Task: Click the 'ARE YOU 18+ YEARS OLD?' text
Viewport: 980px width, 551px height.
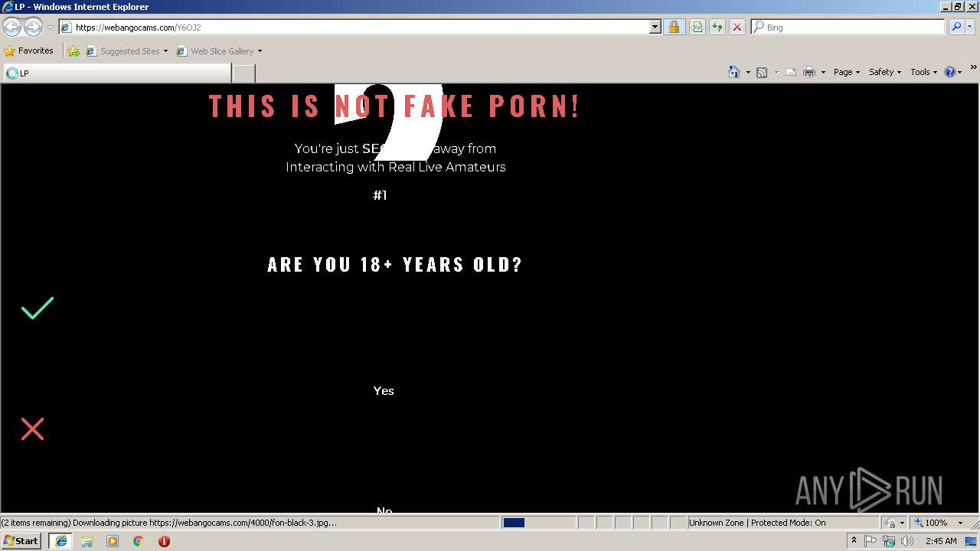Action: pyautogui.click(x=395, y=265)
